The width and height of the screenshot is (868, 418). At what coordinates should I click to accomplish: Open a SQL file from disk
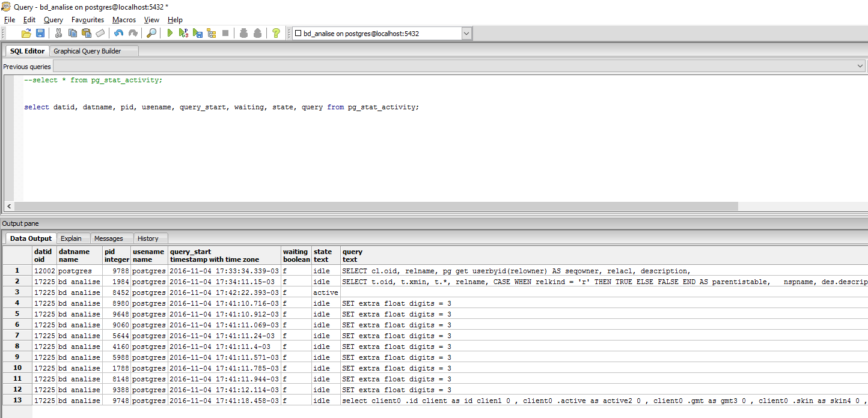(x=26, y=33)
